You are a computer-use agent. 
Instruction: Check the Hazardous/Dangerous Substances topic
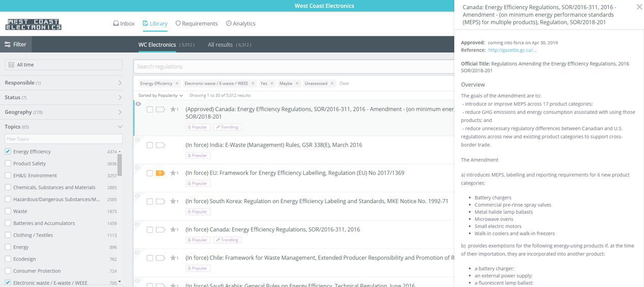(8, 199)
